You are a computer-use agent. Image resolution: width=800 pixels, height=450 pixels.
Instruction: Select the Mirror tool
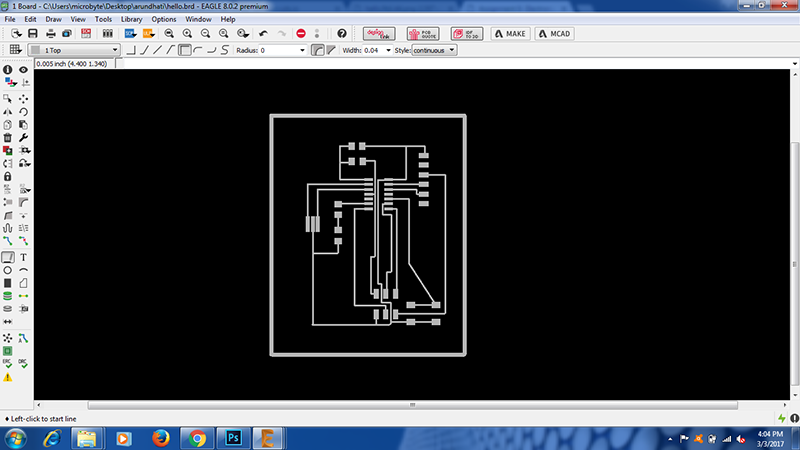[x=8, y=112]
